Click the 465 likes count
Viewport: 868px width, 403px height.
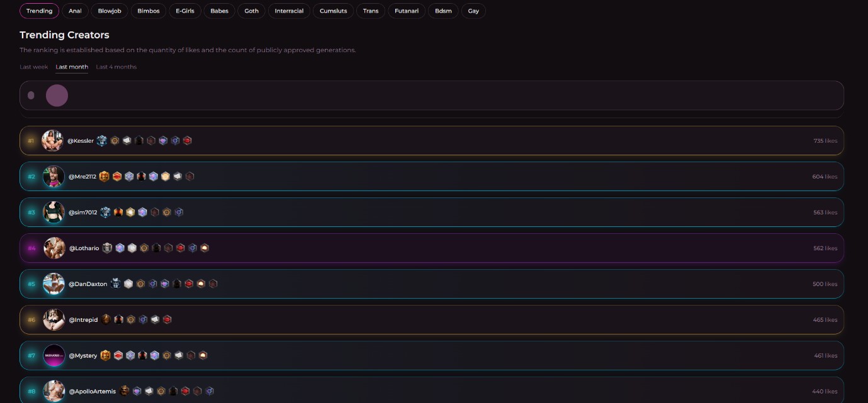click(825, 320)
